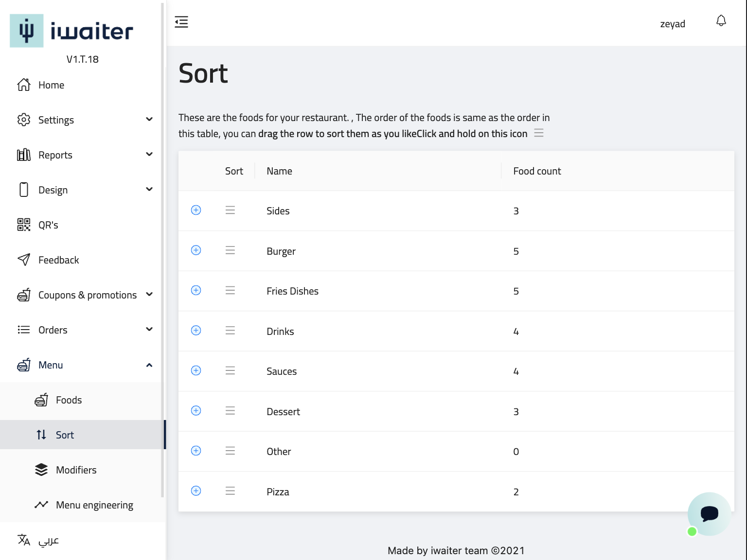Switch language to Arabic
Screen dimensions: 747x560
click(48, 540)
